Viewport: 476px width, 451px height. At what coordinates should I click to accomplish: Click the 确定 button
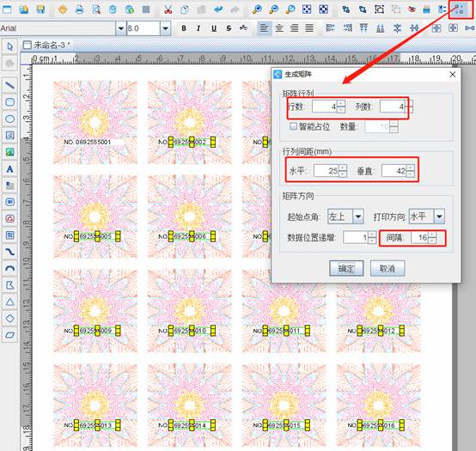pyautogui.click(x=346, y=268)
